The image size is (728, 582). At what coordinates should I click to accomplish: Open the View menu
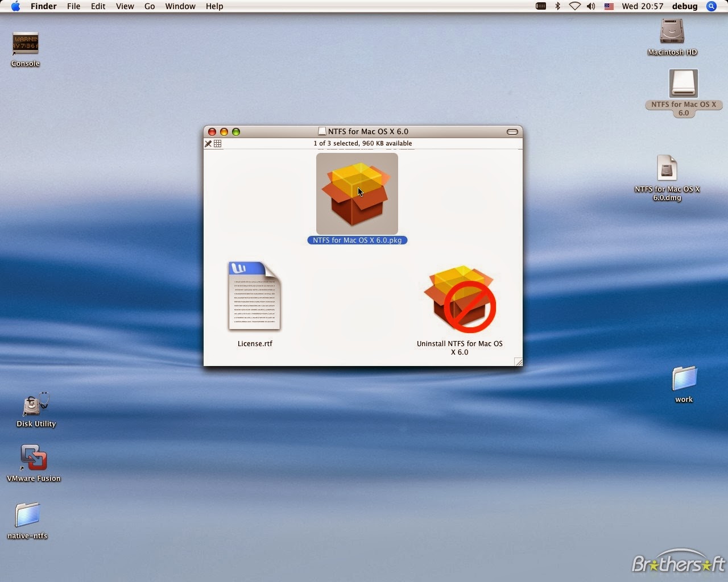[x=125, y=6]
